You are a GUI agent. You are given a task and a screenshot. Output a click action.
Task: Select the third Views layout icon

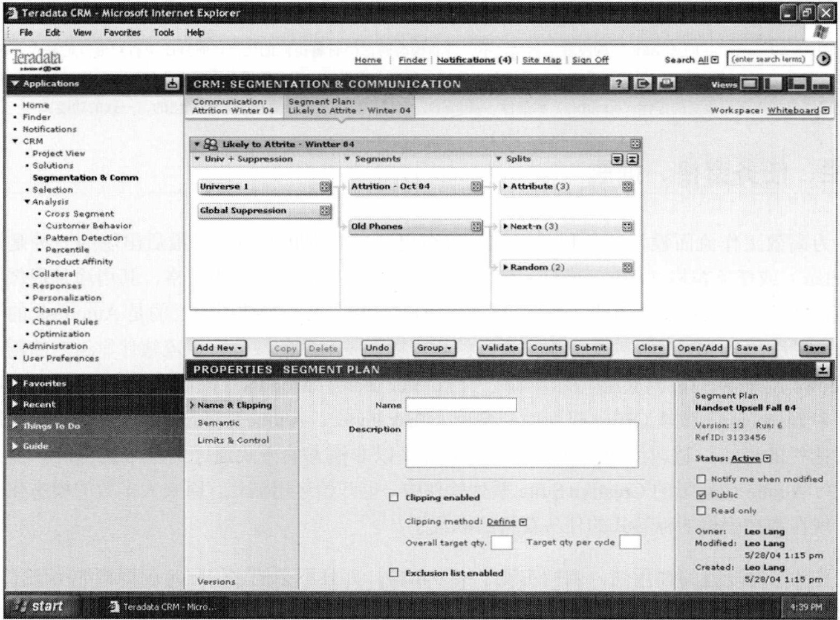(796, 85)
